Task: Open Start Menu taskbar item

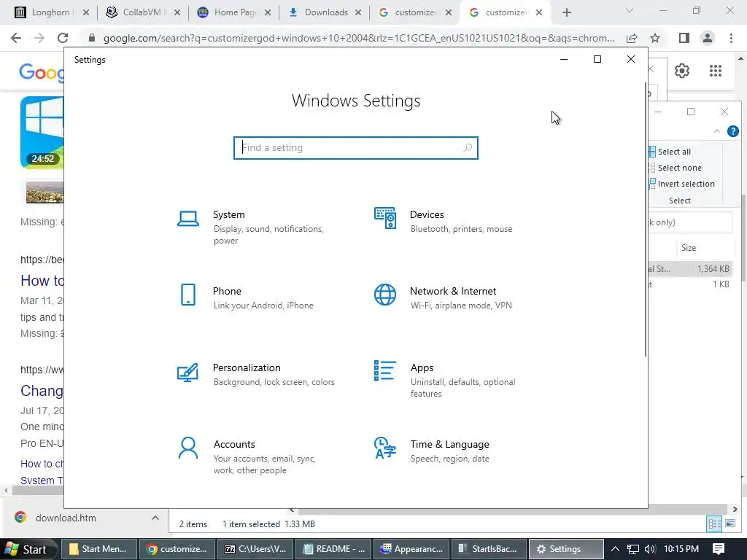Action: pyautogui.click(x=99, y=549)
